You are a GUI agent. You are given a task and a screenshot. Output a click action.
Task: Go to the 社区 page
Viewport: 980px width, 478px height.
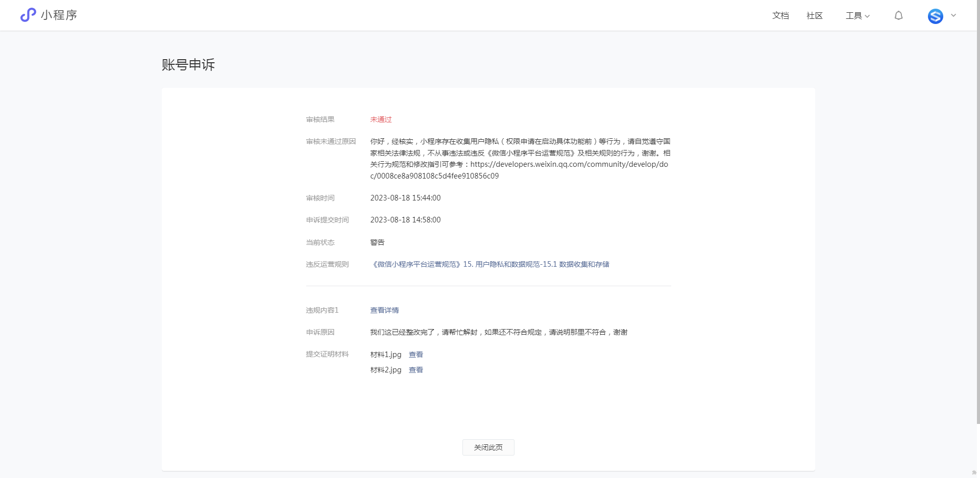pos(815,16)
